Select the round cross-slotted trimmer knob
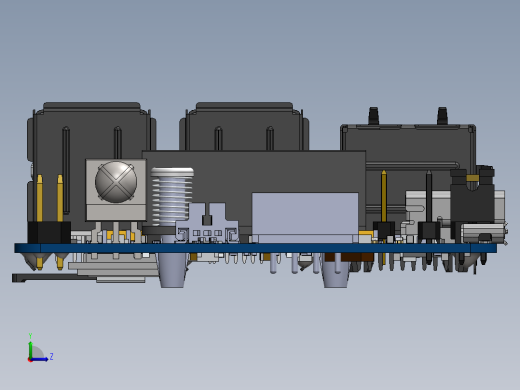 pos(116,182)
